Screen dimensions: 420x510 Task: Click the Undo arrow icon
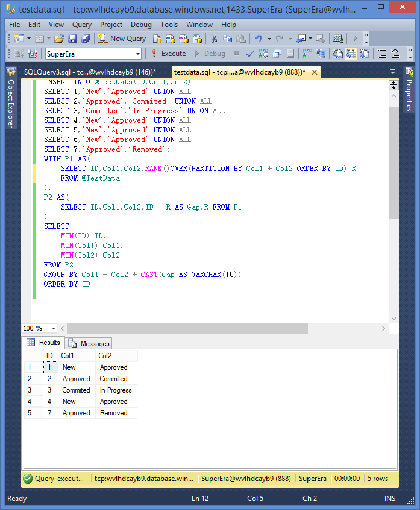click(258, 39)
